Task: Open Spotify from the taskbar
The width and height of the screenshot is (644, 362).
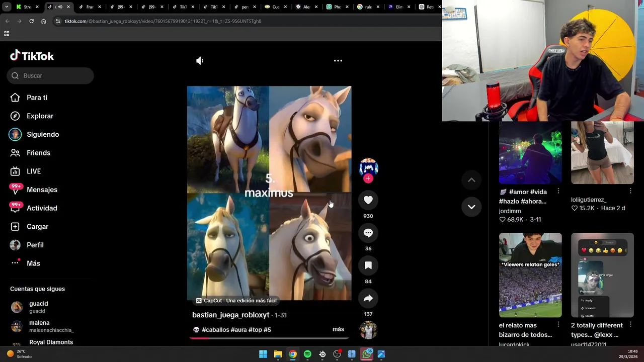Action: 307,354
